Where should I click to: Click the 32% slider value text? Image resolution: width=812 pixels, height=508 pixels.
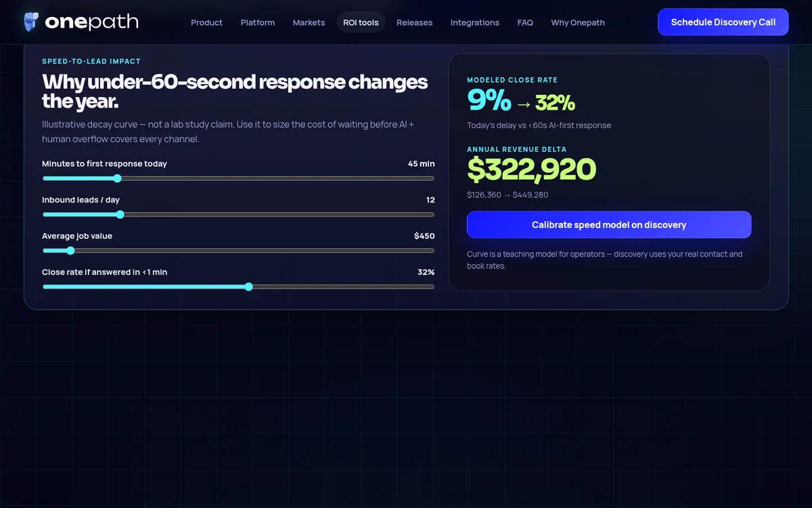[x=426, y=272]
